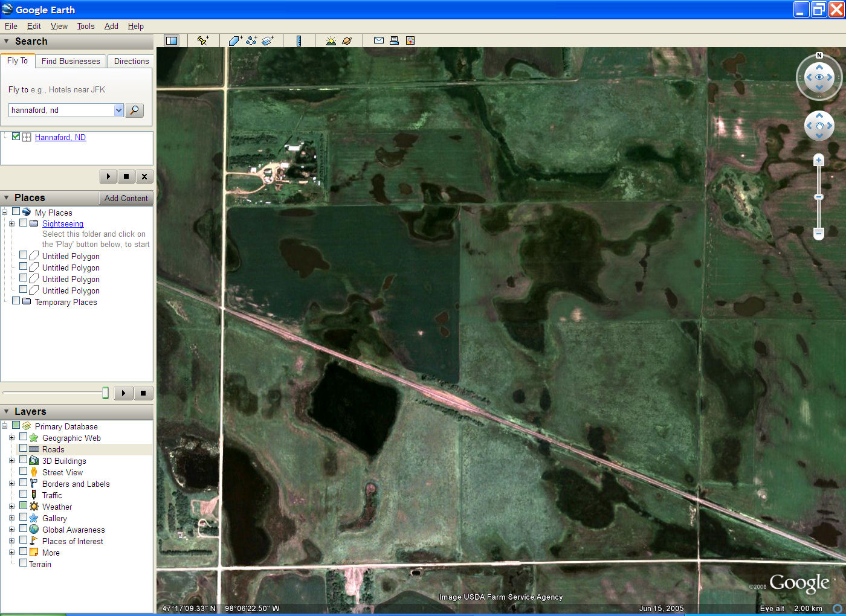
Task: Open the Add menu
Action: (x=111, y=27)
